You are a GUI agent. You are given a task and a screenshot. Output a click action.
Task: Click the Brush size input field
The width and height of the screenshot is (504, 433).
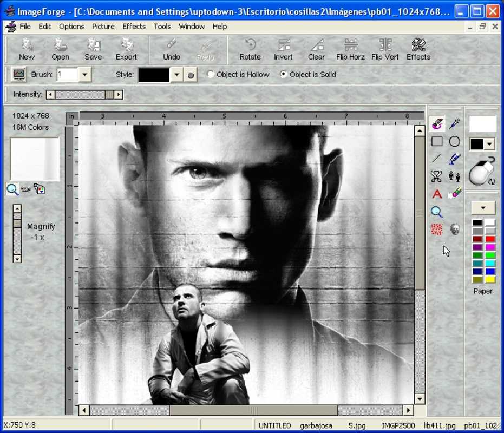[67, 75]
